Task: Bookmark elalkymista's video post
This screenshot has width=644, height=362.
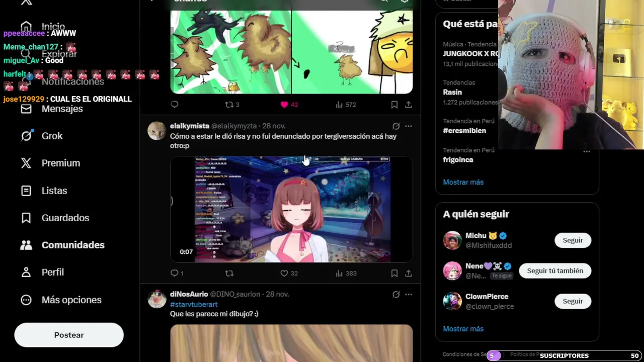Action: point(394,273)
